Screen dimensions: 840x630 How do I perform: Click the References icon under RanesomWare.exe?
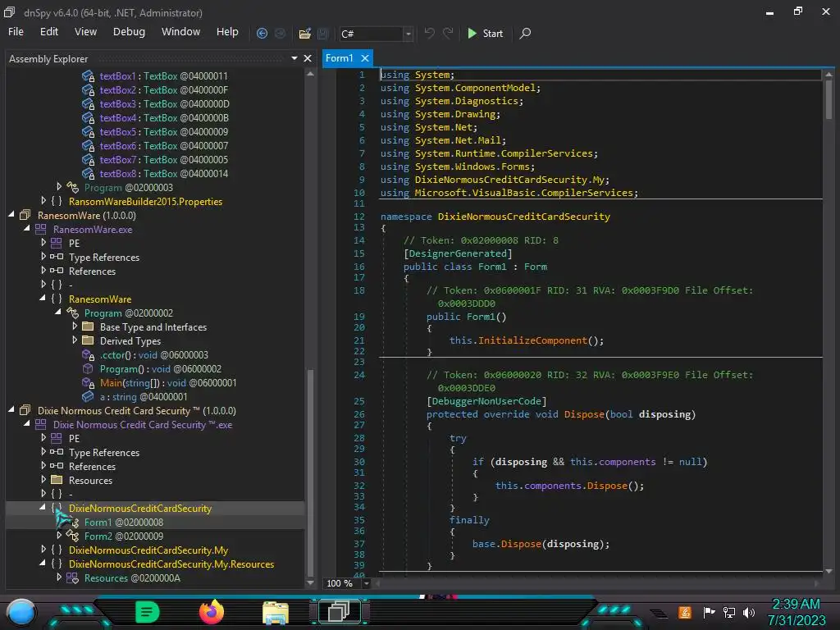57,271
